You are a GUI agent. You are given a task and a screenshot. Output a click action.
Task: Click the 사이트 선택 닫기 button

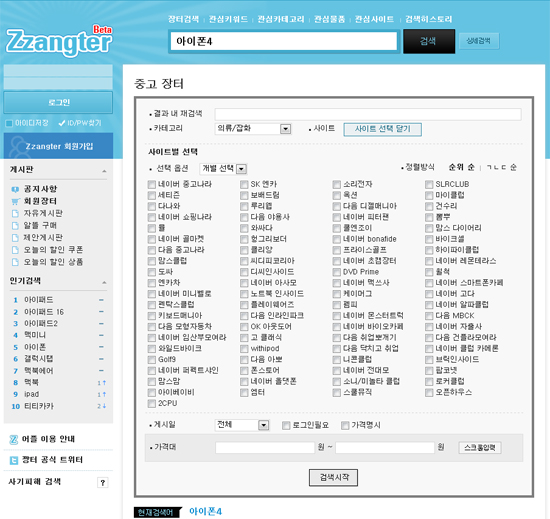pos(382,129)
